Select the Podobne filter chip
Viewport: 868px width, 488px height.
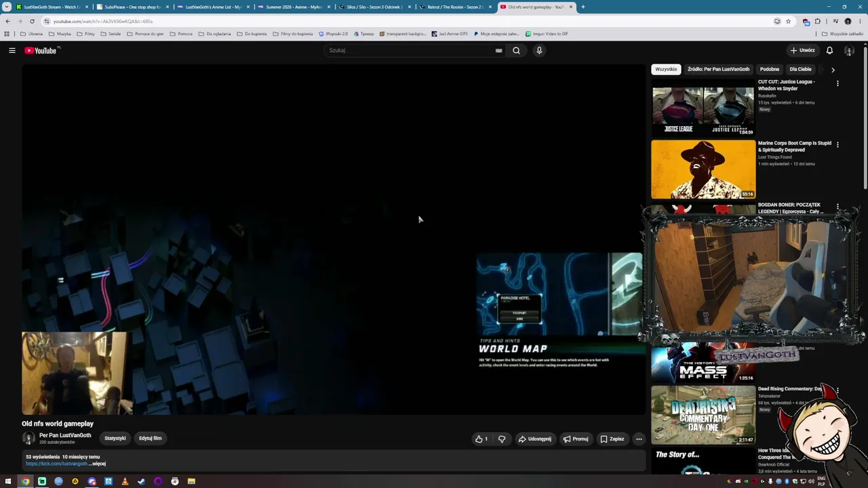tap(770, 69)
